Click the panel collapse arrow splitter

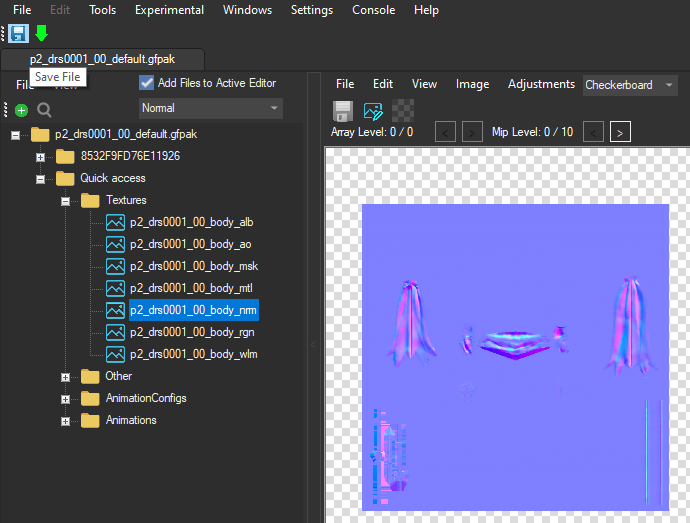pos(313,345)
